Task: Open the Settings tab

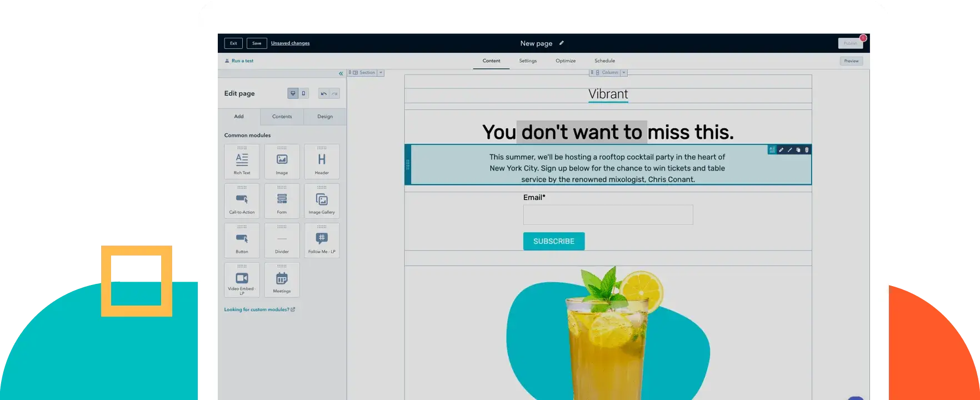Action: 528,61
